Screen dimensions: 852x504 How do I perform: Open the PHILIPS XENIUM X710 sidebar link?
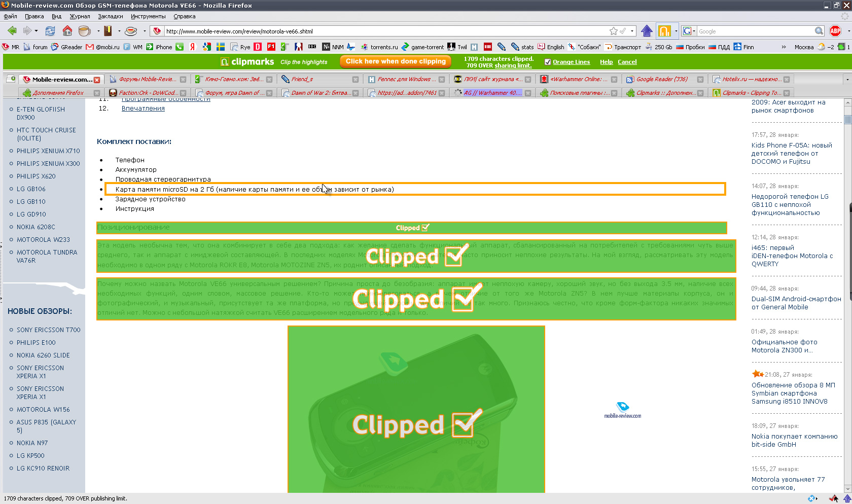tap(48, 151)
